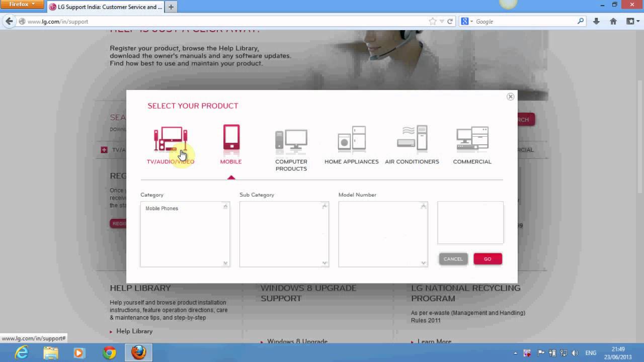Click the network tray icon
Image resolution: width=644 pixels, height=362 pixels.
564,353
